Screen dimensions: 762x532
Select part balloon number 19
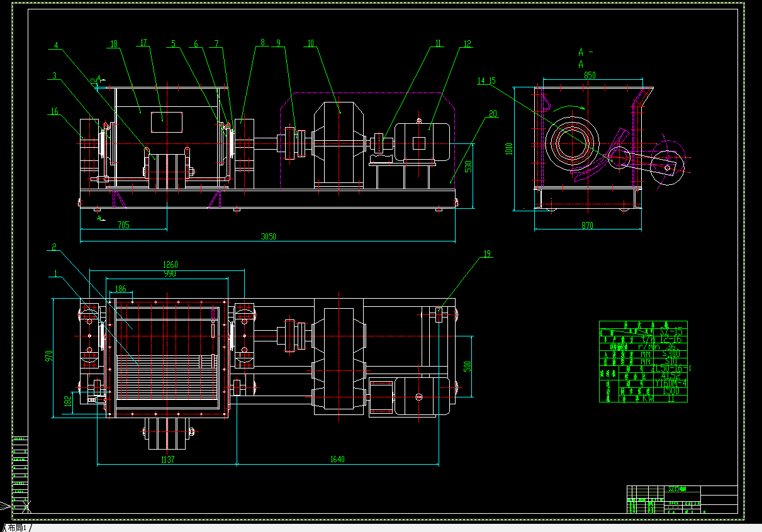[x=486, y=254]
